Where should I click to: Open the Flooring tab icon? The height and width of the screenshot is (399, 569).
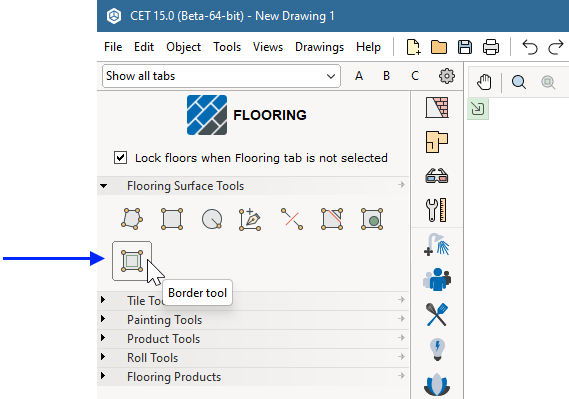click(x=437, y=142)
